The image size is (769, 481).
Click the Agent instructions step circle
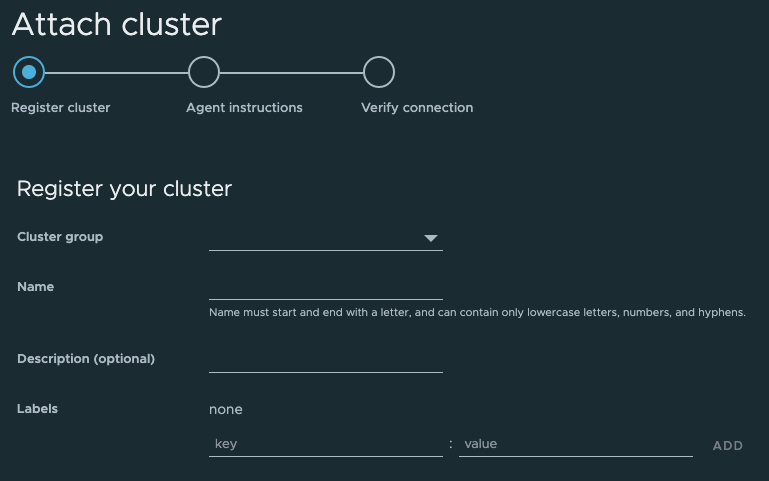pyautogui.click(x=203, y=72)
